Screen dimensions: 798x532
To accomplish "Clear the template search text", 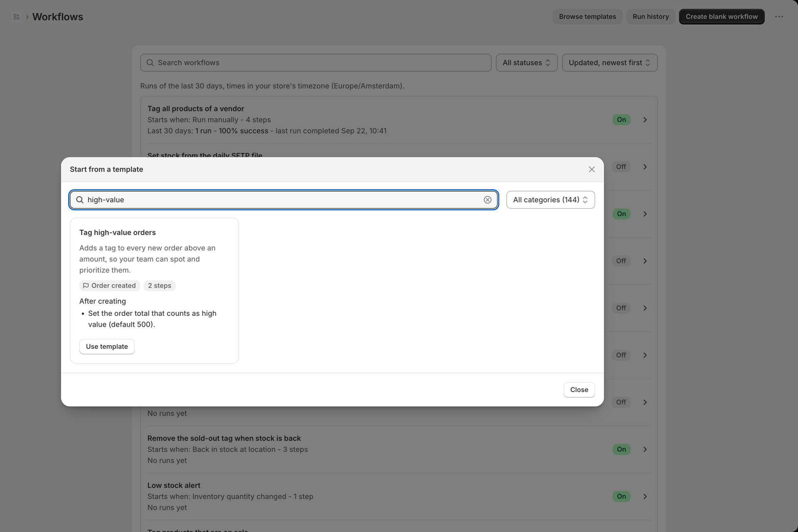I will (488, 200).
